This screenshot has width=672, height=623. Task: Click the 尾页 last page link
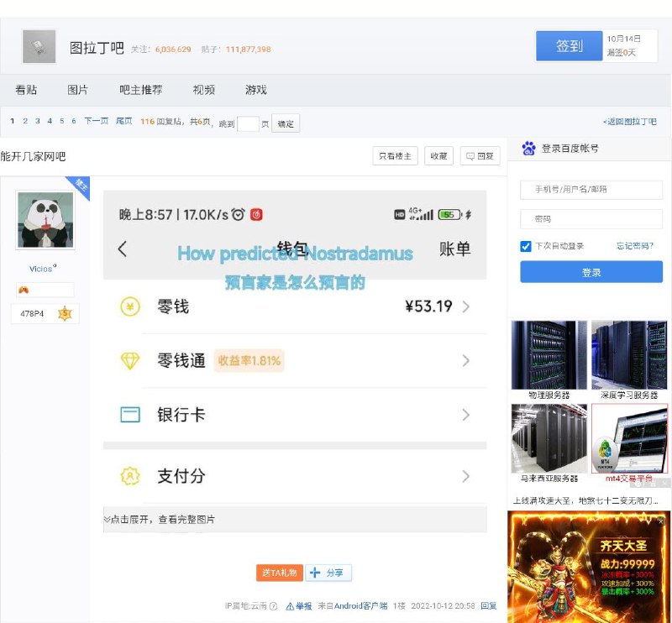click(123, 121)
